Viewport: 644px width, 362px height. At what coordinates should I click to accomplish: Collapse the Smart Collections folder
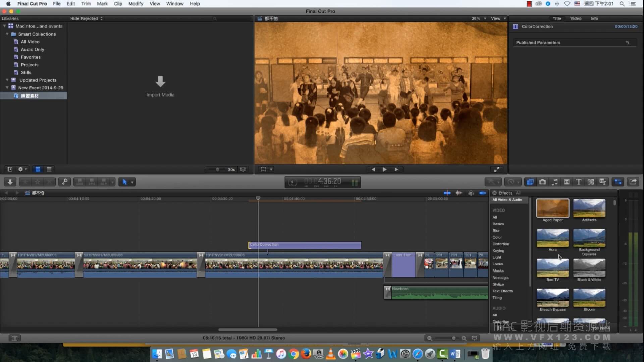pos(7,34)
